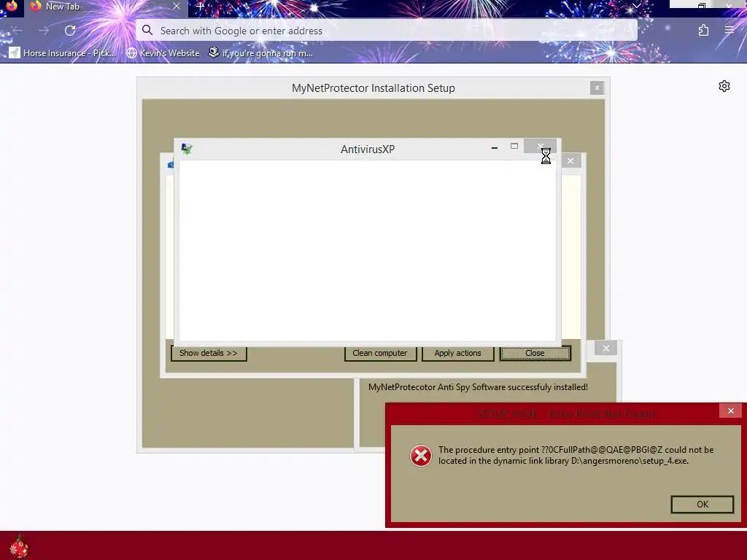Screen dimensions: 747x560
Task: Reload the current page
Action: (70, 31)
